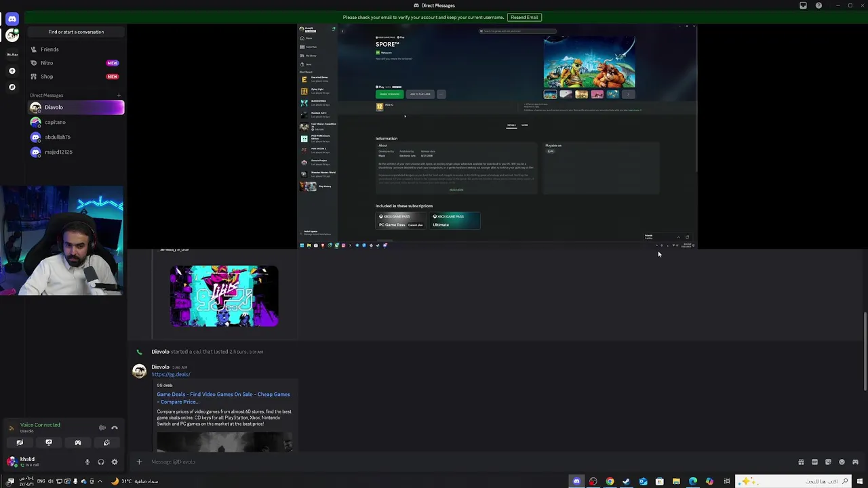Mute the microphone next to khalid

tap(87, 462)
